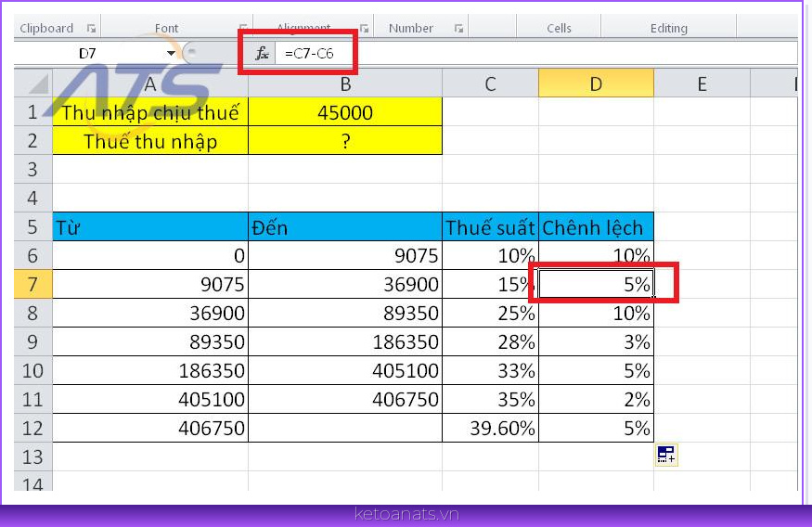Select 89350 in the Đến column

345,313
